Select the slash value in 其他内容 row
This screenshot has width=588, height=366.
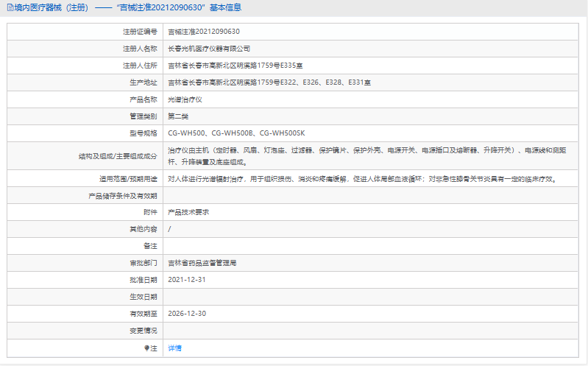[169, 229]
